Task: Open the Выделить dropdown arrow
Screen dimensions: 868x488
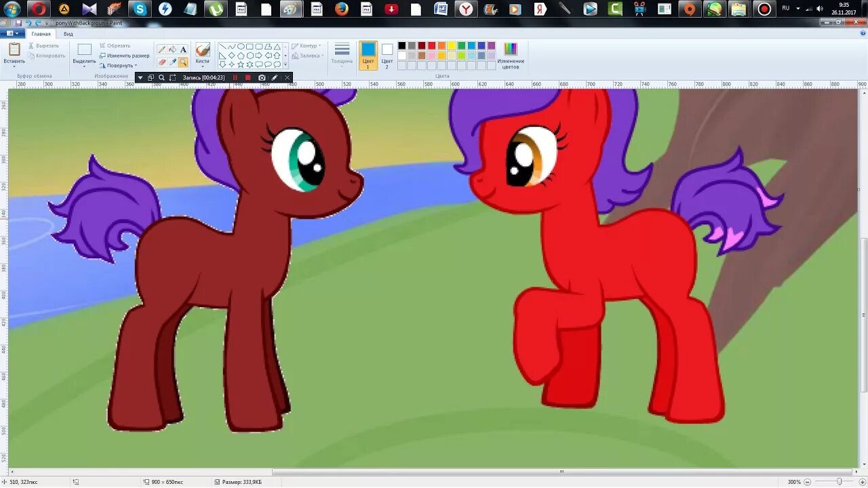Action: 84,66
